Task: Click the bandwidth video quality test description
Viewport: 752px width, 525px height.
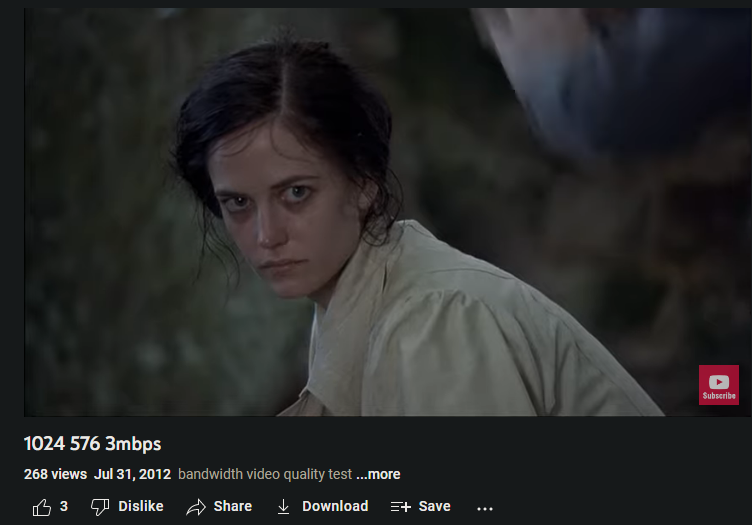Action: 265,474
